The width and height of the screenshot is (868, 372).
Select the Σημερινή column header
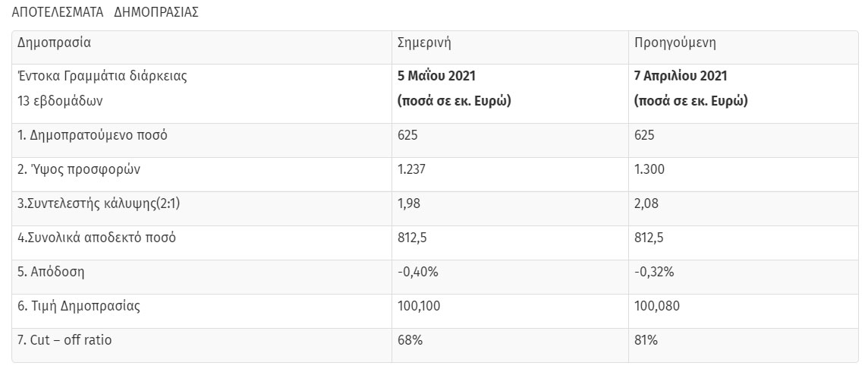point(425,43)
